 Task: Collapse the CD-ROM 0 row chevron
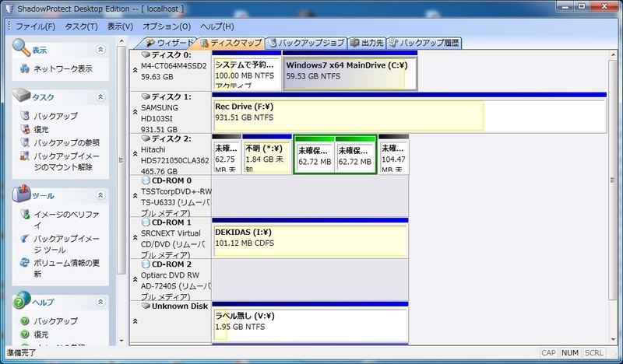click(x=135, y=195)
